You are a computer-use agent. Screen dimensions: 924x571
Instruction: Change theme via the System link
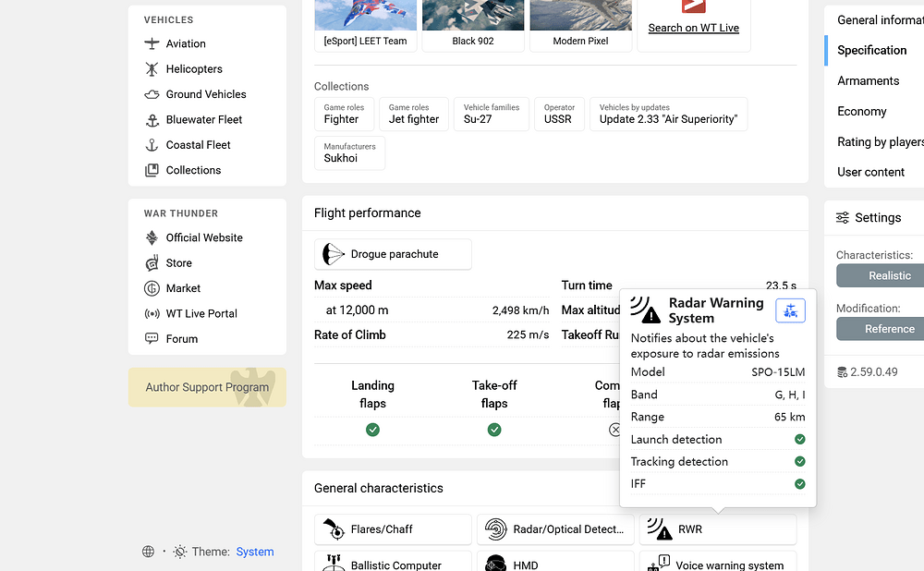pos(255,552)
